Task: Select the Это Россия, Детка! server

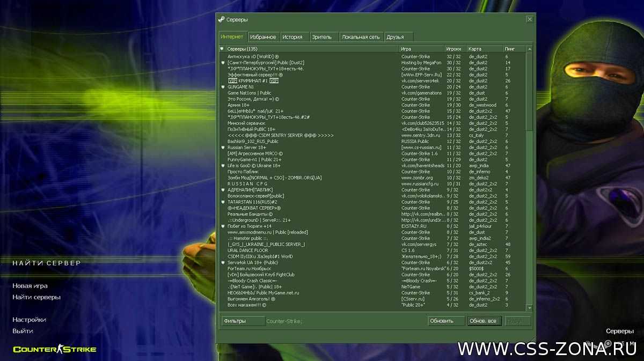Action: coord(373,99)
